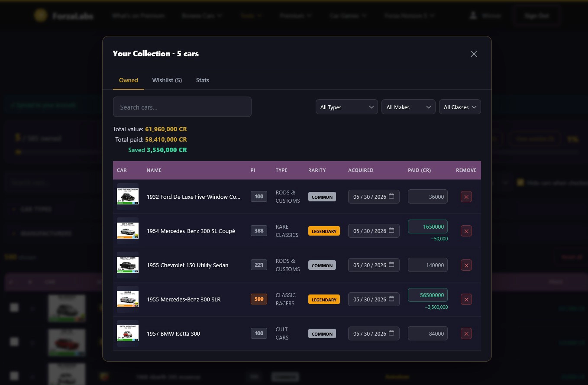The width and height of the screenshot is (588, 385).
Task: Click the name 1955 Chevrolet 150 Utility Sedan
Action: 187,265
